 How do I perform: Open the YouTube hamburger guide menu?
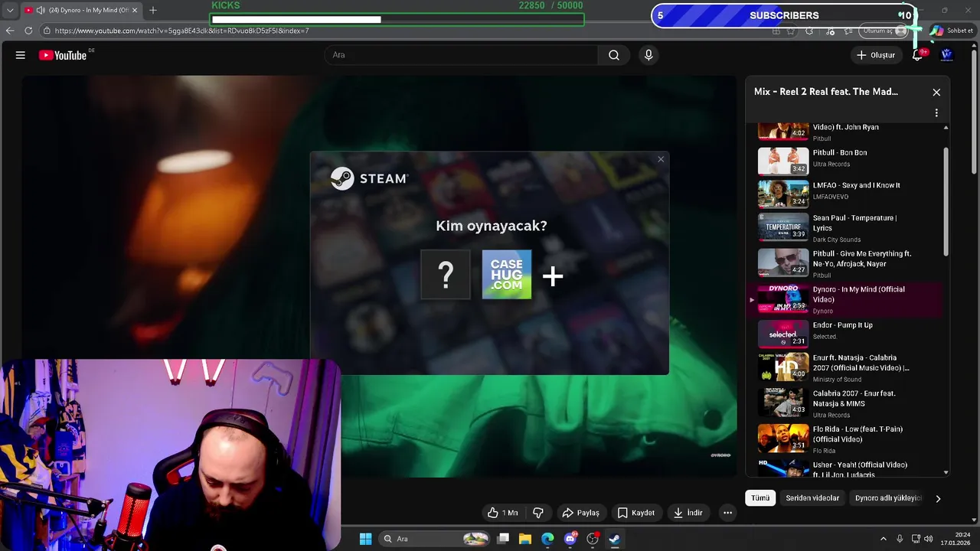point(21,55)
